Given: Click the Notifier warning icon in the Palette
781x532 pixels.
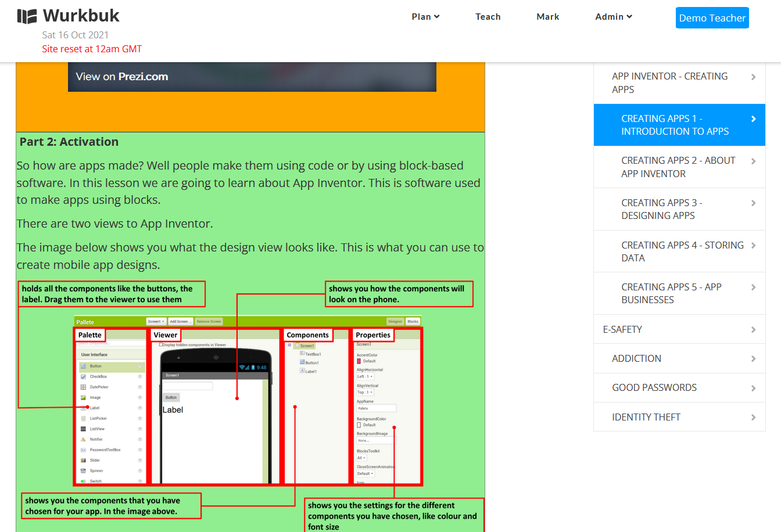Looking at the screenshot, I should (83, 439).
